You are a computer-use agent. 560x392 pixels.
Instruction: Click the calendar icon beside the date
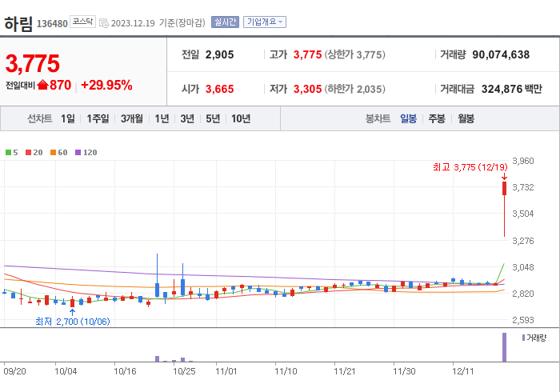(103, 23)
